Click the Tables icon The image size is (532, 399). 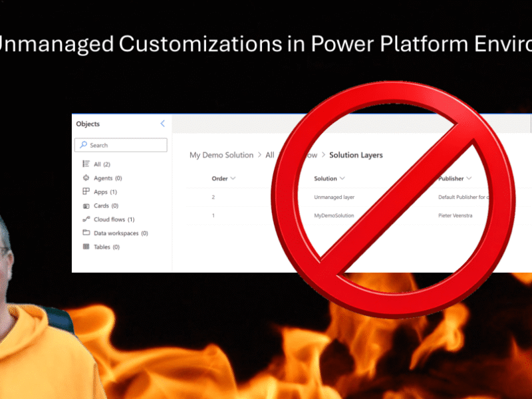(86, 247)
